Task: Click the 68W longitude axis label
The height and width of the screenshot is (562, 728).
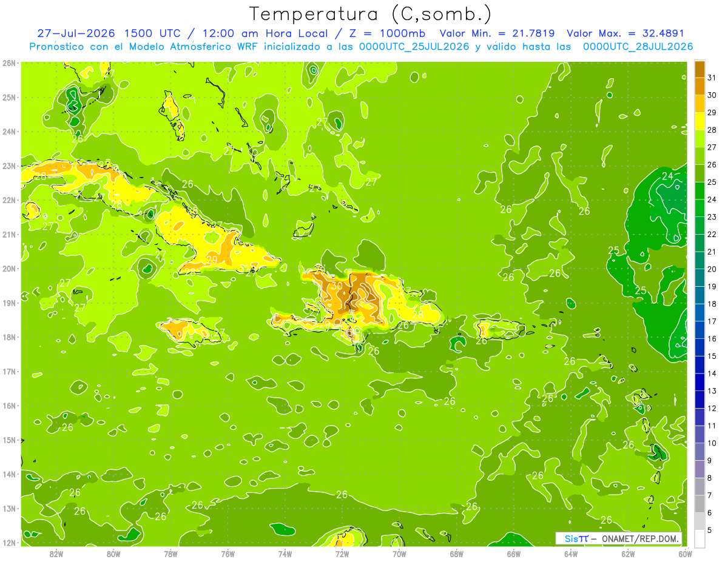Action: click(x=456, y=554)
